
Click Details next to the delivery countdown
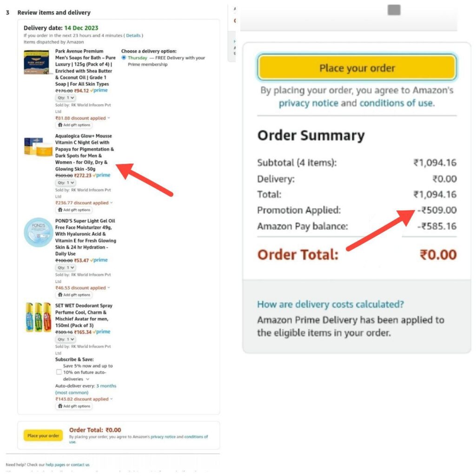pyautogui.click(x=135, y=35)
